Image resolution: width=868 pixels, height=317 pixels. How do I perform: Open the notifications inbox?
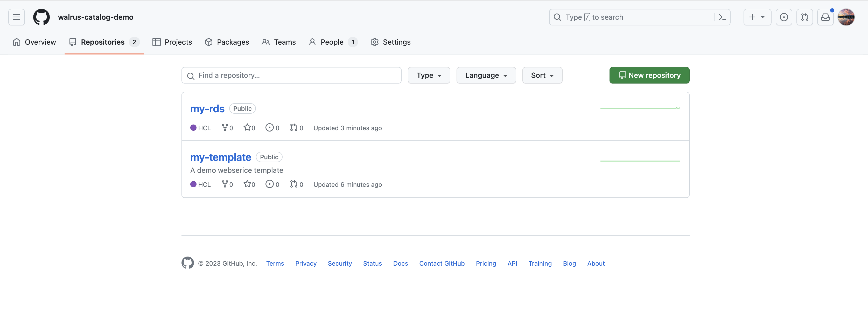825,17
